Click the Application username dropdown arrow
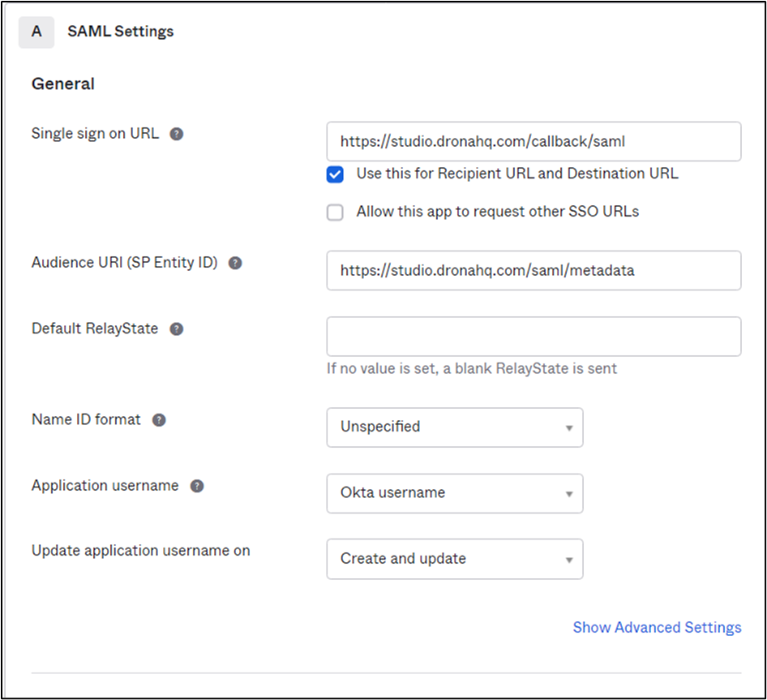 point(569,494)
